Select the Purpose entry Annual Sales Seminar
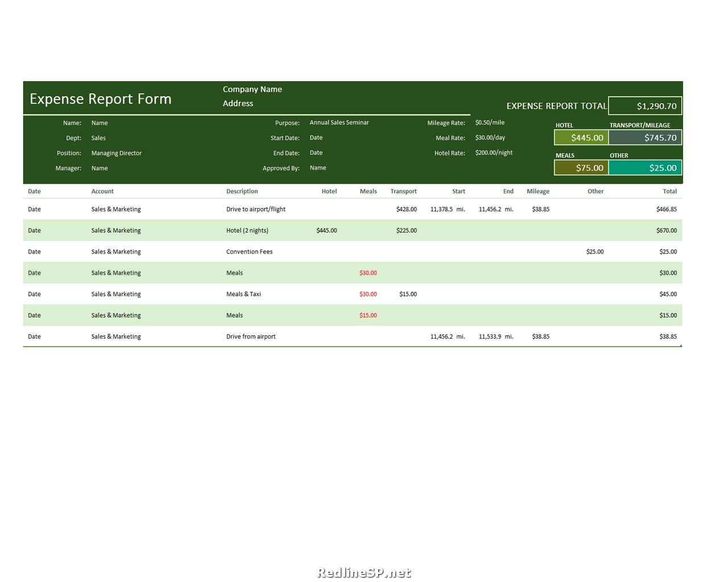Screen dimensions: 728x582 [339, 122]
